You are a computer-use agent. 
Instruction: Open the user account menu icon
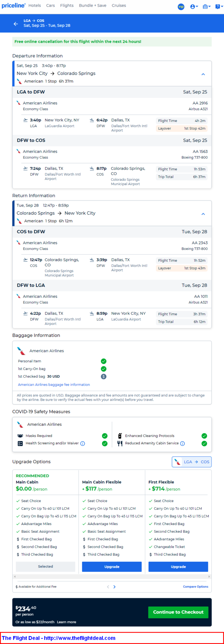(194, 7)
